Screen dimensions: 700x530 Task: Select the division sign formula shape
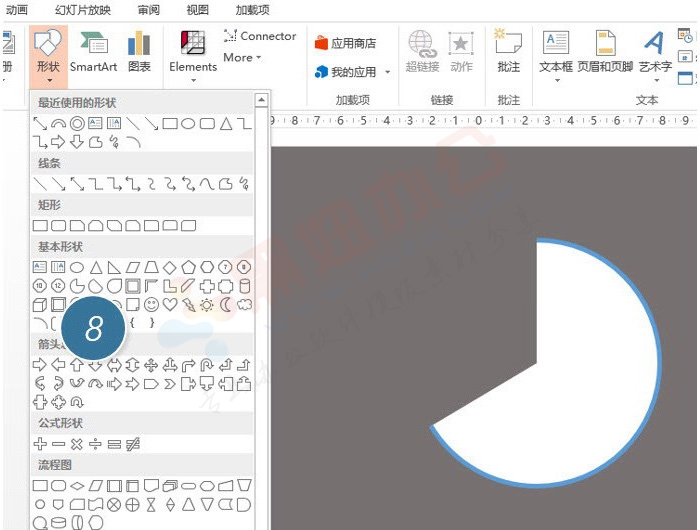tap(95, 443)
